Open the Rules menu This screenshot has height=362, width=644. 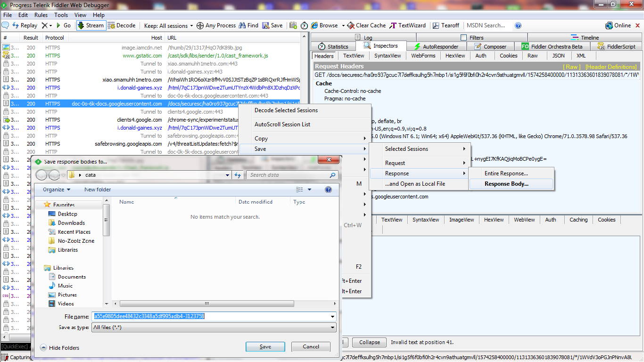click(41, 15)
